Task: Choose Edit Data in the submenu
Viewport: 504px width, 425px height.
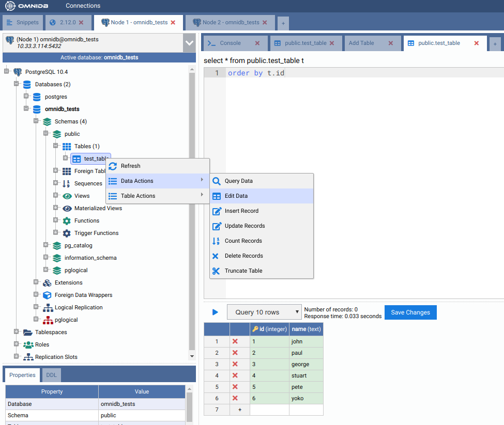Action: (x=236, y=196)
